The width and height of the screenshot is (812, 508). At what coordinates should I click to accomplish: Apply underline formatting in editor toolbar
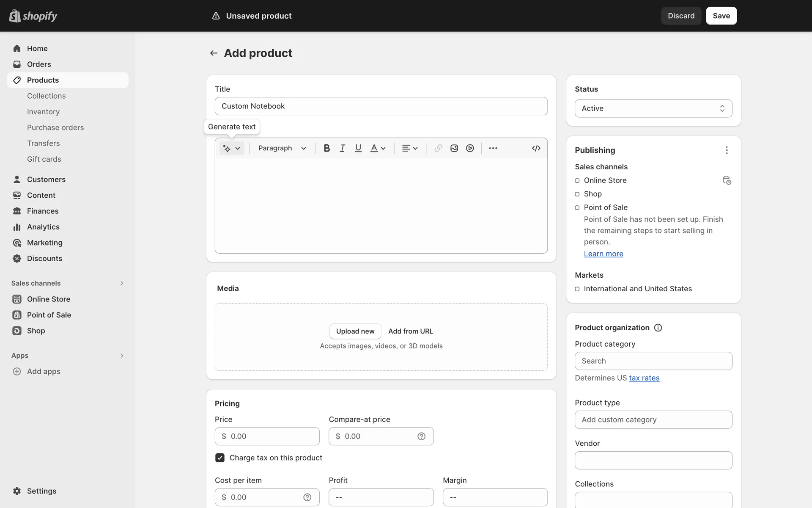coord(358,148)
